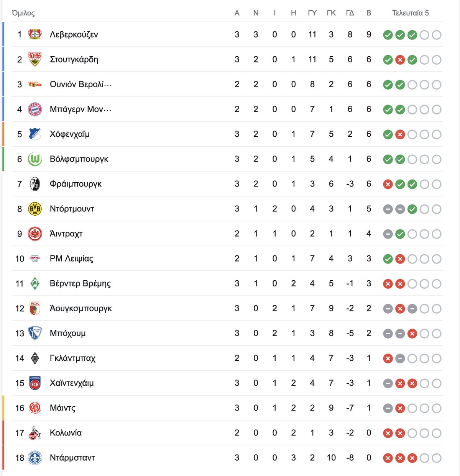460x476 pixels.
Task: Open the Φράιμπουργκ team link
Action: (76, 184)
